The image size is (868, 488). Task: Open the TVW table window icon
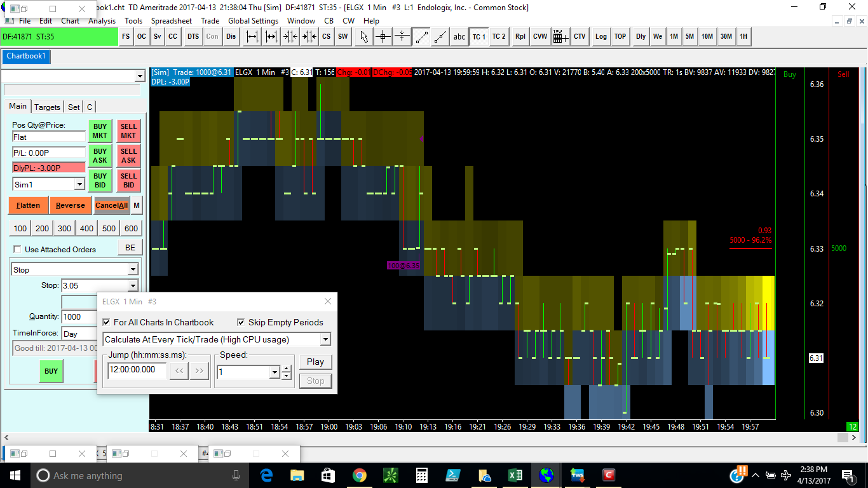click(560, 37)
